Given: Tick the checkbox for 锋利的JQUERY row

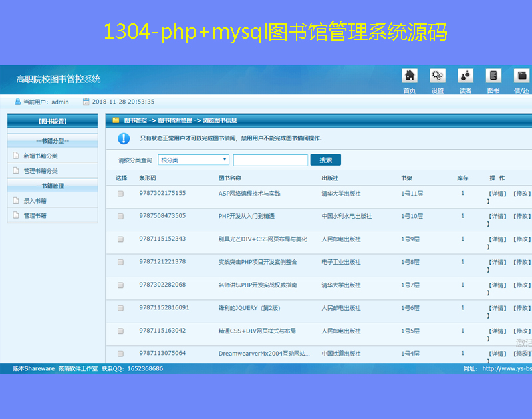Looking at the screenshot, I should (121, 309).
